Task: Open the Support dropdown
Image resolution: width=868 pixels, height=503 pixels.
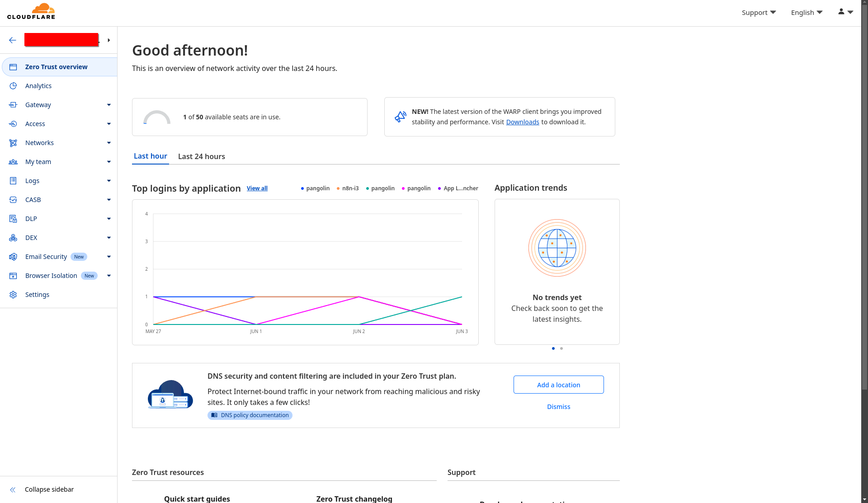Action: coord(758,12)
